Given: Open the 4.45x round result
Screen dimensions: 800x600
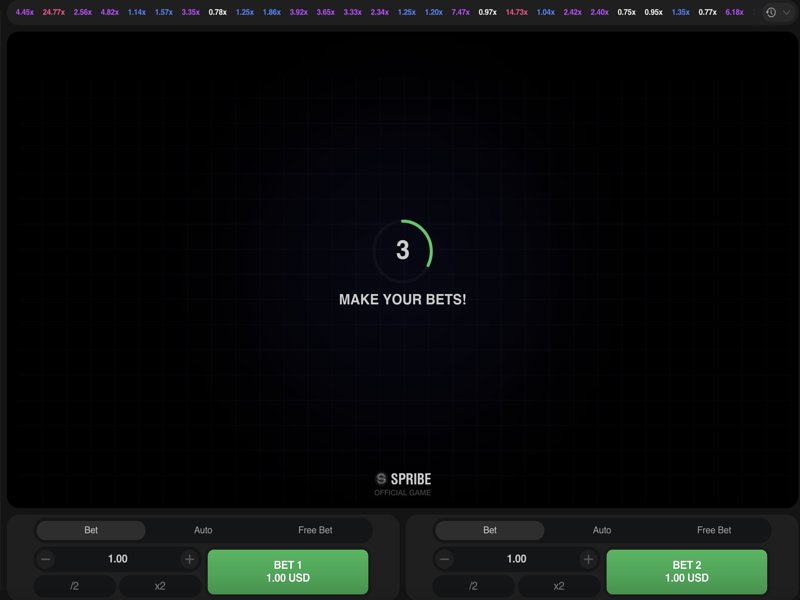Looking at the screenshot, I should click(24, 12).
